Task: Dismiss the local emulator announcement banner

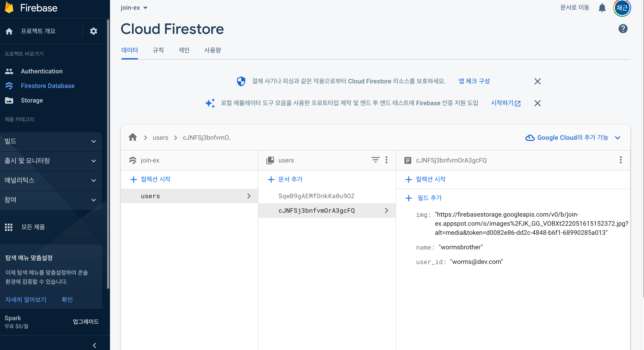Action: coord(537,103)
